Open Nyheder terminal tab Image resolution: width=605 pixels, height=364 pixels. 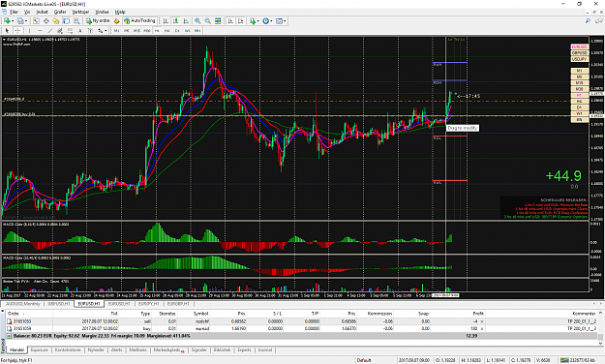click(x=96, y=349)
